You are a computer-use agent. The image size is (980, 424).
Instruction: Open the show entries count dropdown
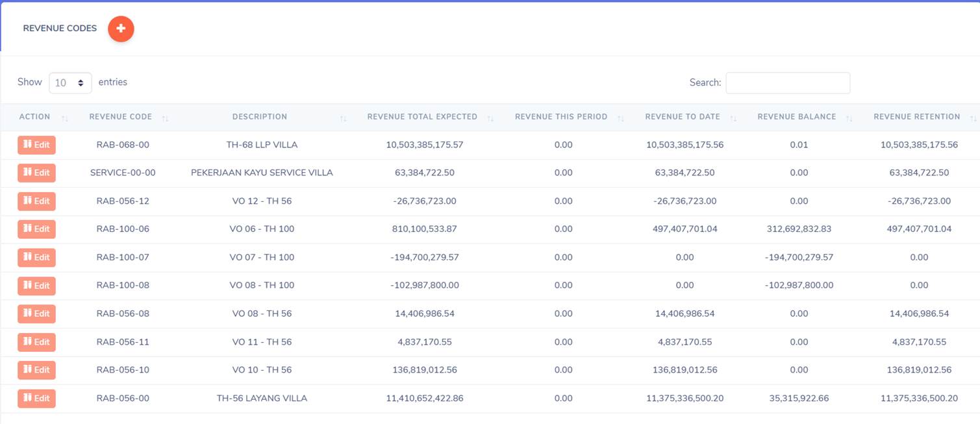coord(70,83)
